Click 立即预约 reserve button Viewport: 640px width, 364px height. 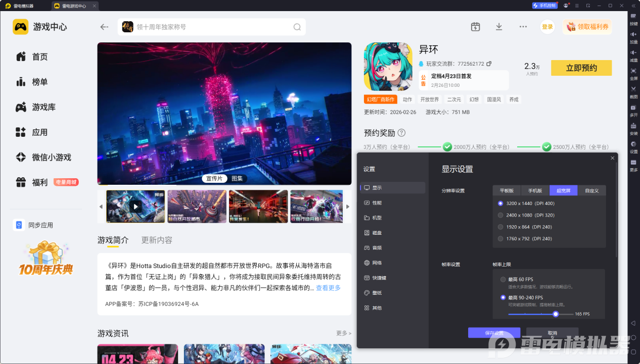click(x=581, y=68)
